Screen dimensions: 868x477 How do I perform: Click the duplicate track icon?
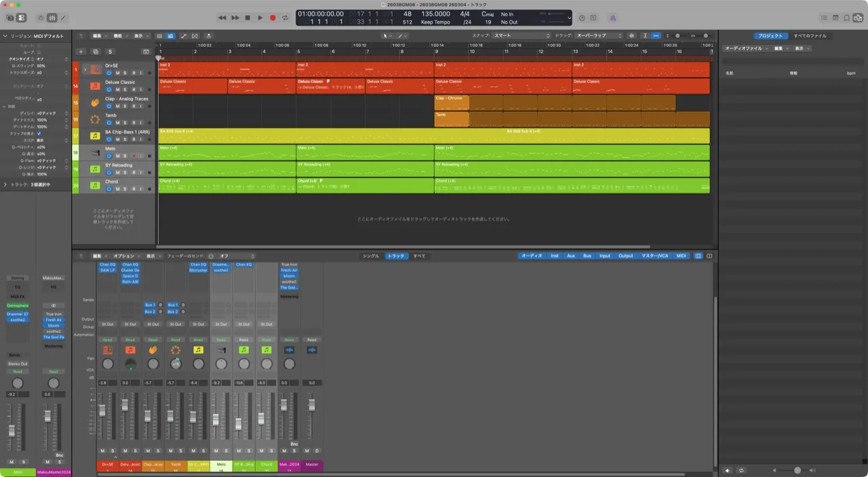click(96, 51)
